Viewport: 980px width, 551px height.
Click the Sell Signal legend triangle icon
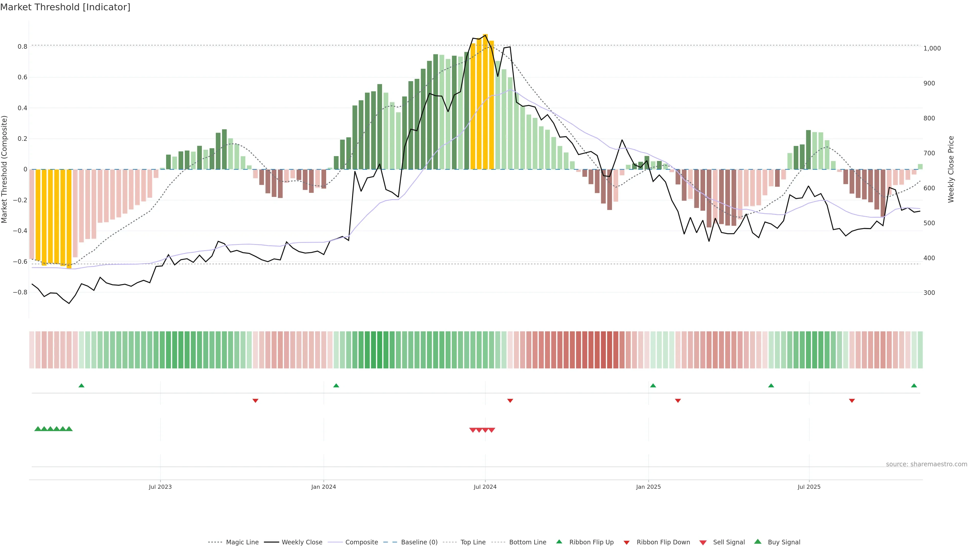pyautogui.click(x=703, y=543)
